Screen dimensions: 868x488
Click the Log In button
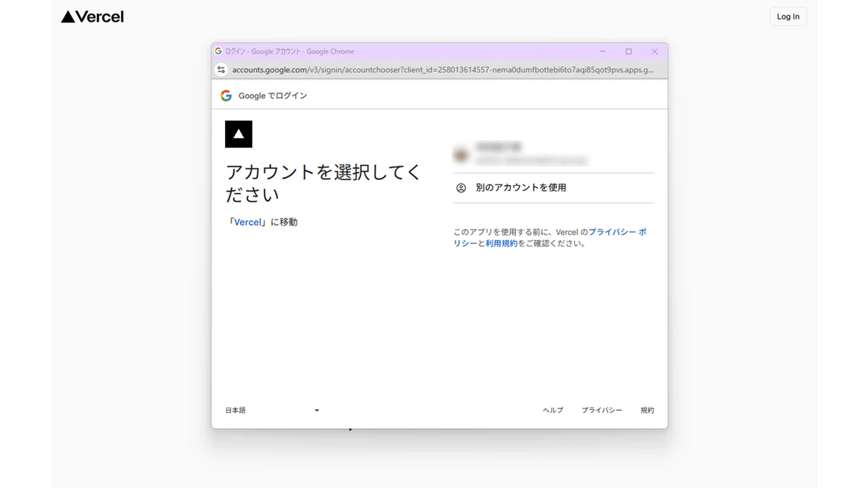pos(788,17)
